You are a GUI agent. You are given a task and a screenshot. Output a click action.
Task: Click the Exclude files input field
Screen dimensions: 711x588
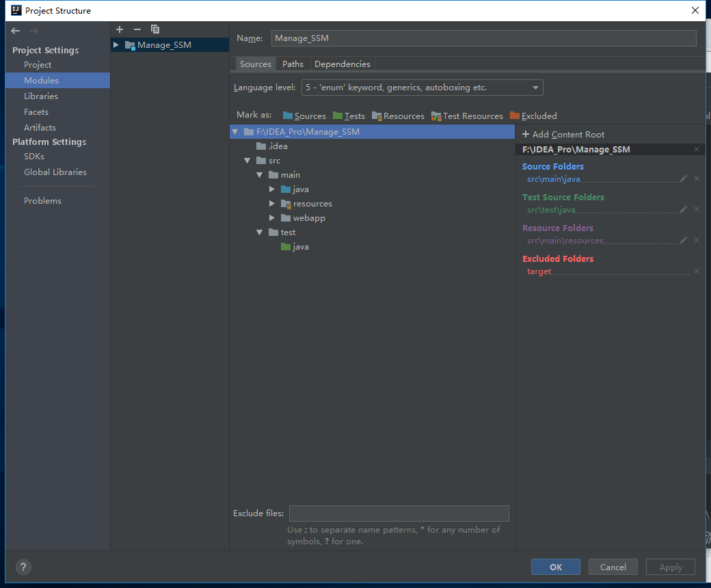click(399, 513)
